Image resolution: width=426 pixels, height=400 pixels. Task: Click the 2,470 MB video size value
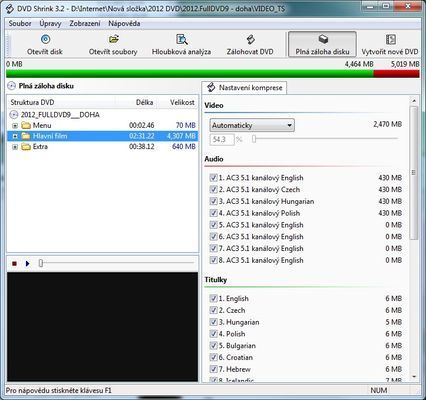point(387,124)
